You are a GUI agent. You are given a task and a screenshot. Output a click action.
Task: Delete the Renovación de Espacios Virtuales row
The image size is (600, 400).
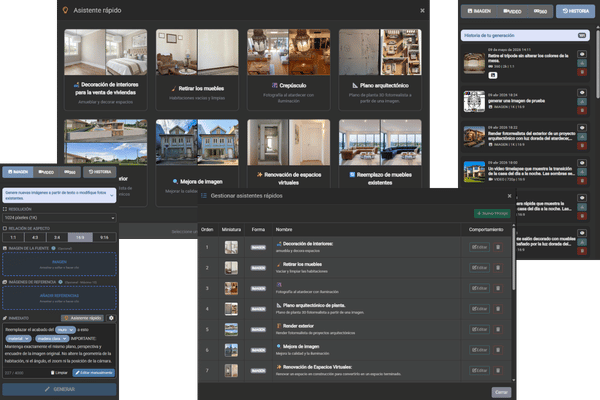point(498,371)
